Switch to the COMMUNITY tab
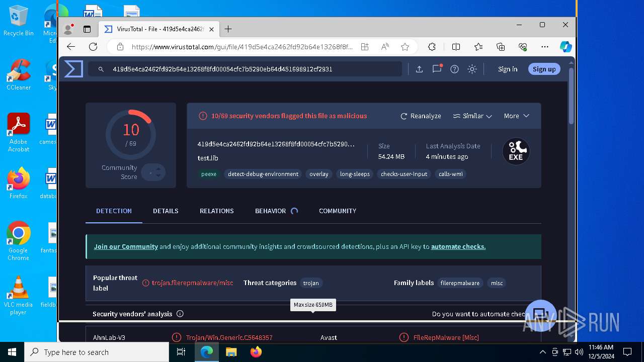The image size is (644, 362). point(338,211)
